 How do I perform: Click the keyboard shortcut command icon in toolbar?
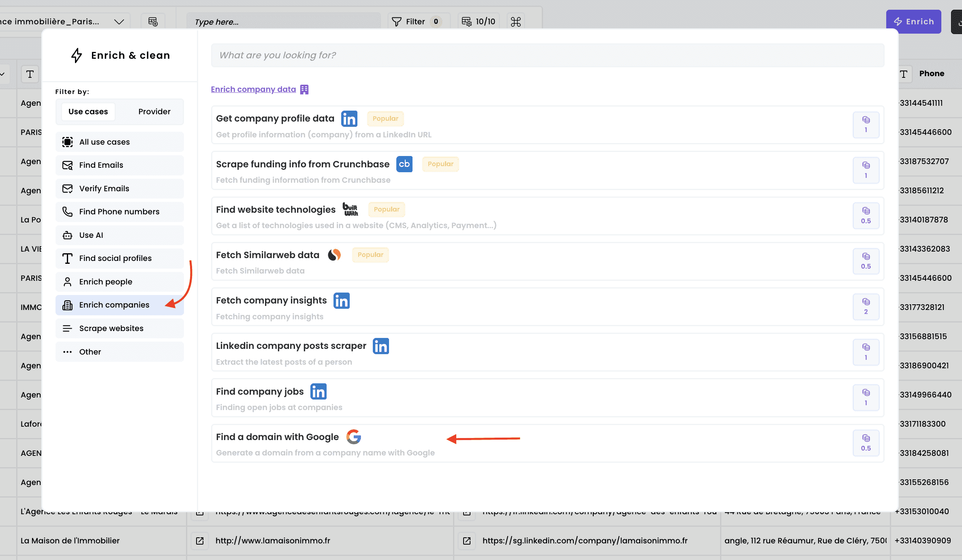coord(515,21)
